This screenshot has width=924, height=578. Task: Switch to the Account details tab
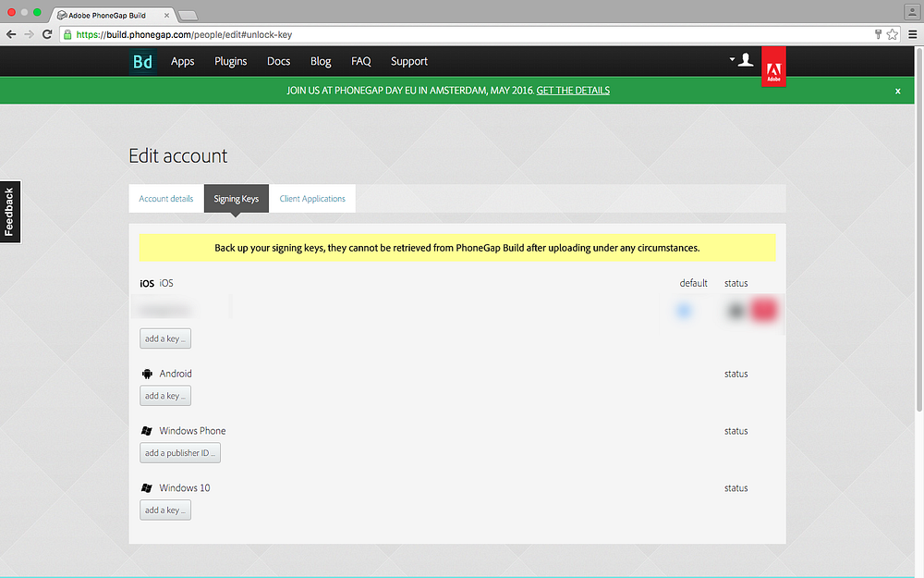pyautogui.click(x=166, y=199)
